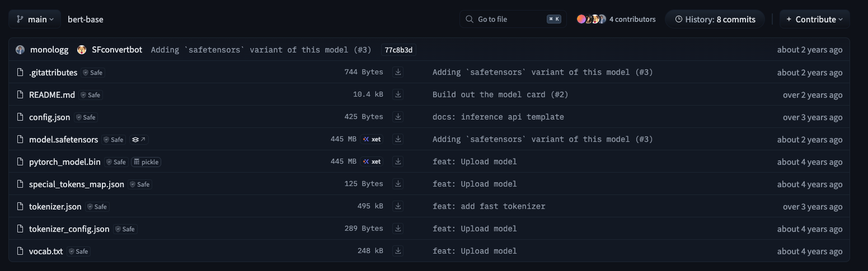Click the Safe badge on config.json

pyautogui.click(x=86, y=117)
